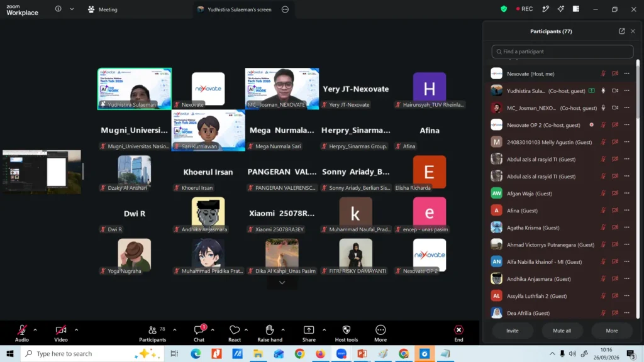Viewport: 644px width, 362px height.
Task: Show the next gallery page with the down chevron
Action: 282,282
